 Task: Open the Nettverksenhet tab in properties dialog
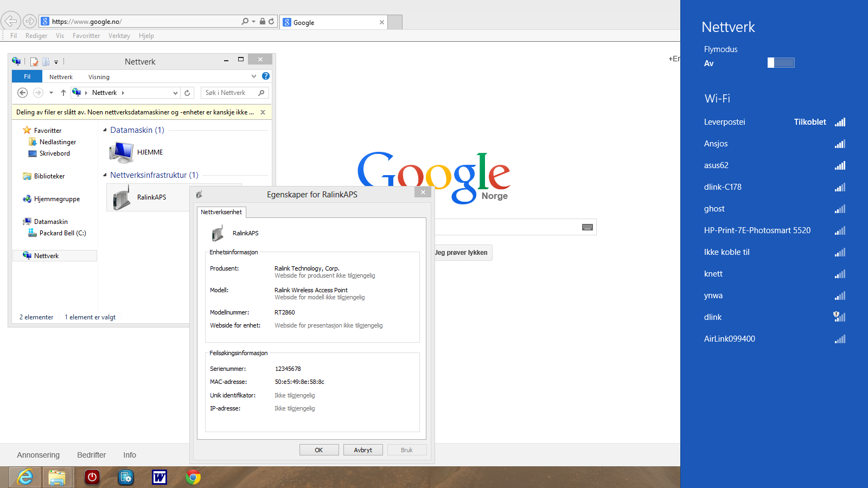[x=221, y=212]
